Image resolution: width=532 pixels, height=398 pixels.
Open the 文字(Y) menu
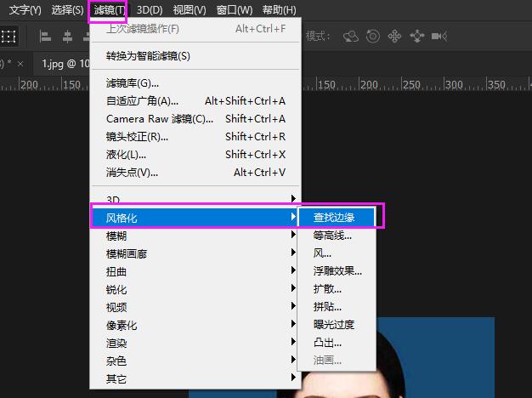point(25,10)
